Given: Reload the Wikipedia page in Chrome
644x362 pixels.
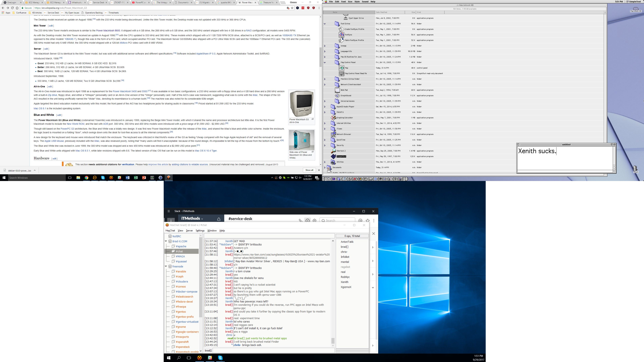Looking at the screenshot, I should click(x=12, y=8).
